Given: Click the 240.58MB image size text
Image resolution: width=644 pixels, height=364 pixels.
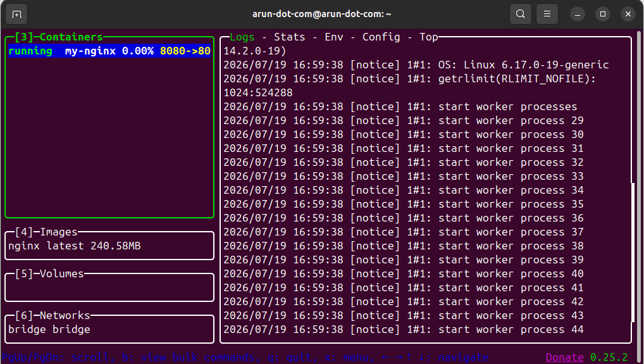Looking at the screenshot, I should tap(116, 246).
